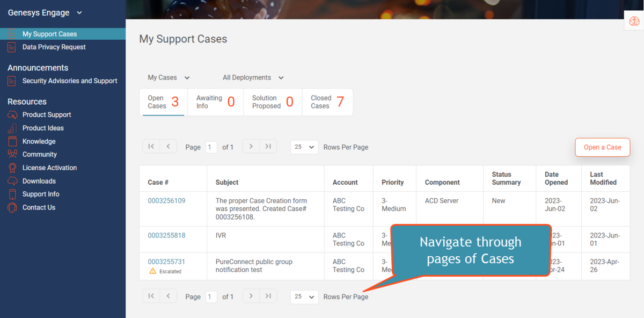644x318 pixels.
Task: Click the Community people icon
Action: 12,155
